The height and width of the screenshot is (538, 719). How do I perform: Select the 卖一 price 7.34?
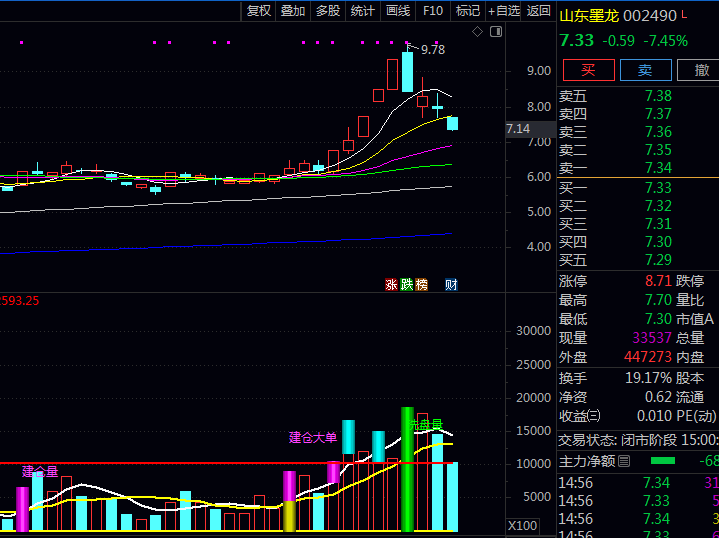click(x=658, y=168)
